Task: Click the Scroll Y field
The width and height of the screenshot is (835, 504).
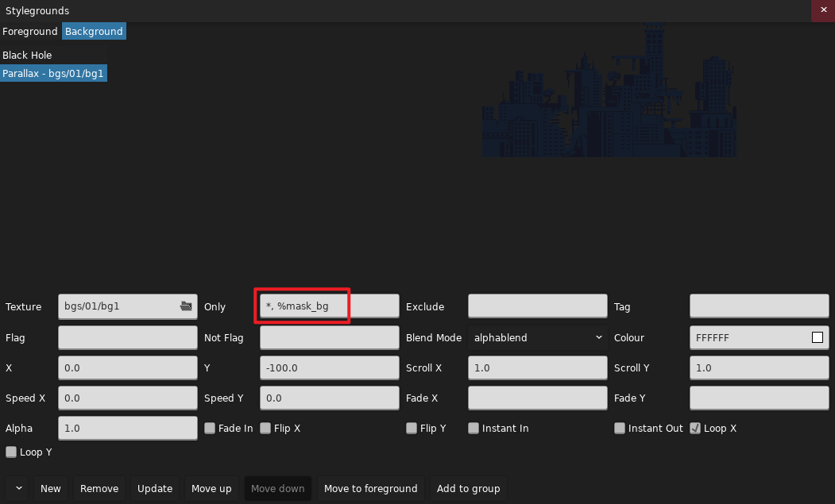Action: tap(760, 367)
